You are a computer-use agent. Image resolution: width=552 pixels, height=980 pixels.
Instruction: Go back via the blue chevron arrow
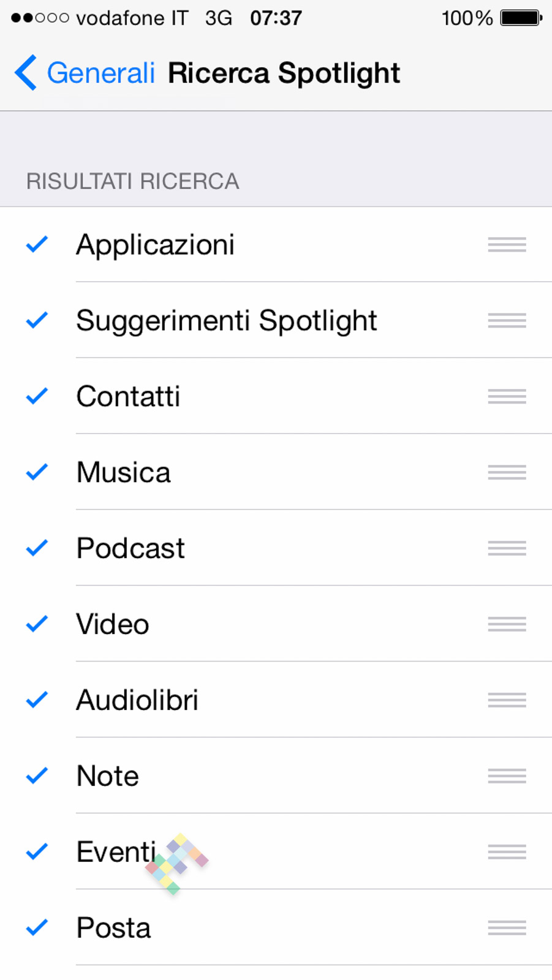click(x=26, y=73)
